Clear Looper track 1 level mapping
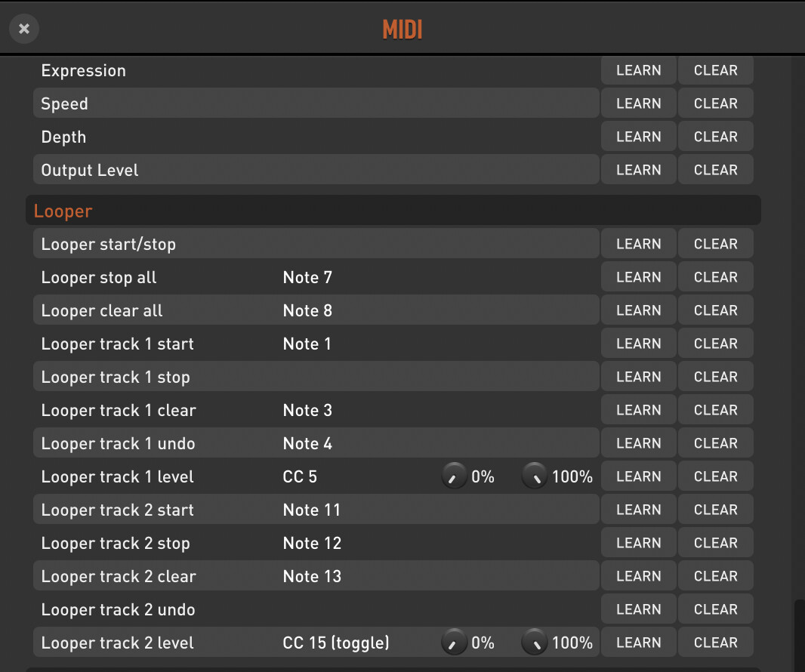 pyautogui.click(x=716, y=476)
